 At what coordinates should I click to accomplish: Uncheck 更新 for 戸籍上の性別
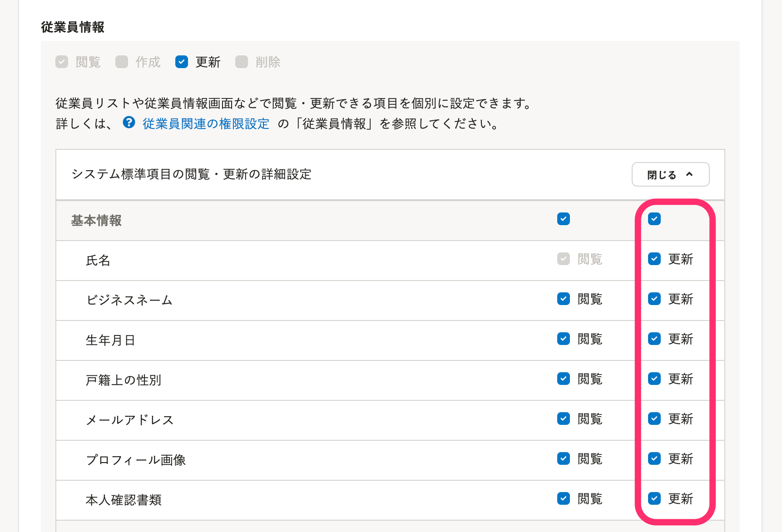(x=654, y=379)
